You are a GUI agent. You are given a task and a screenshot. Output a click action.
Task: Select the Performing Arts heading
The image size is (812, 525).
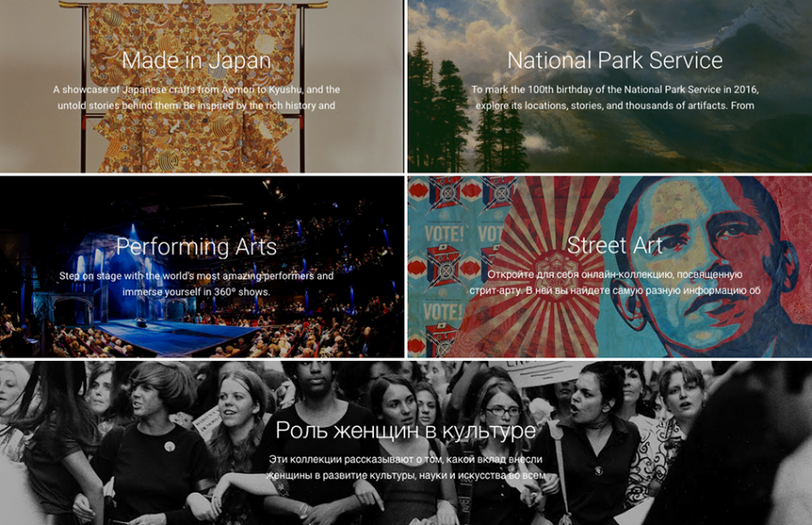[x=196, y=246]
